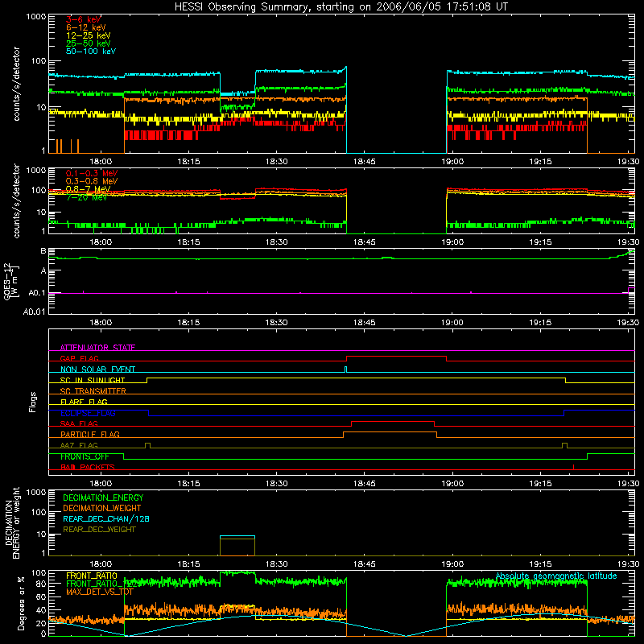Click the PARTICLE_FLAG label
This screenshot has width=644, height=644.
click(90, 434)
